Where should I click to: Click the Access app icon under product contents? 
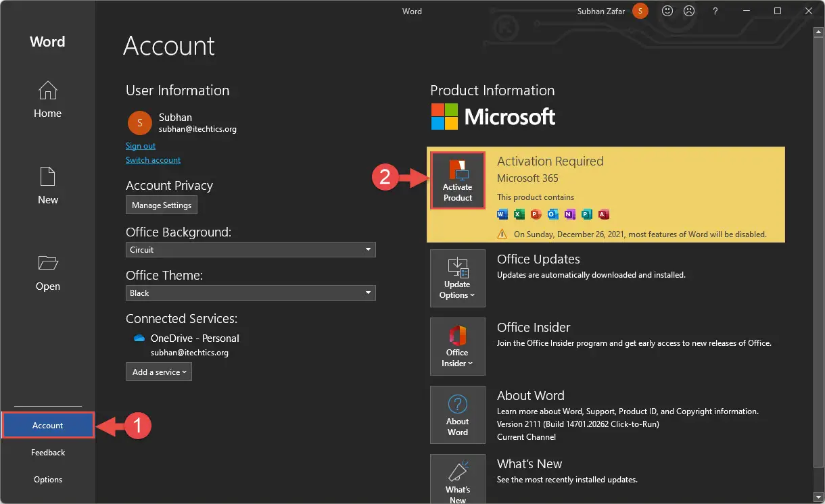[604, 215]
